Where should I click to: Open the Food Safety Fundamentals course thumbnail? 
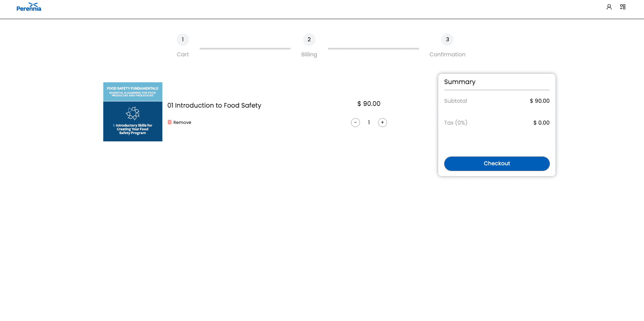[133, 112]
